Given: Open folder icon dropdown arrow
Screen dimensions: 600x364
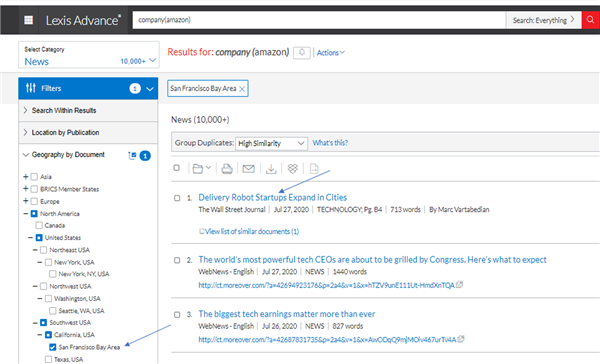Looking at the screenshot, I should tap(209, 168).
